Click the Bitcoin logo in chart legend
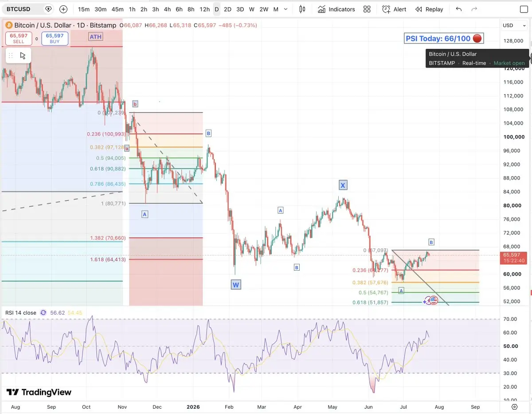Image resolution: width=532 pixels, height=414 pixels. pyautogui.click(x=9, y=25)
